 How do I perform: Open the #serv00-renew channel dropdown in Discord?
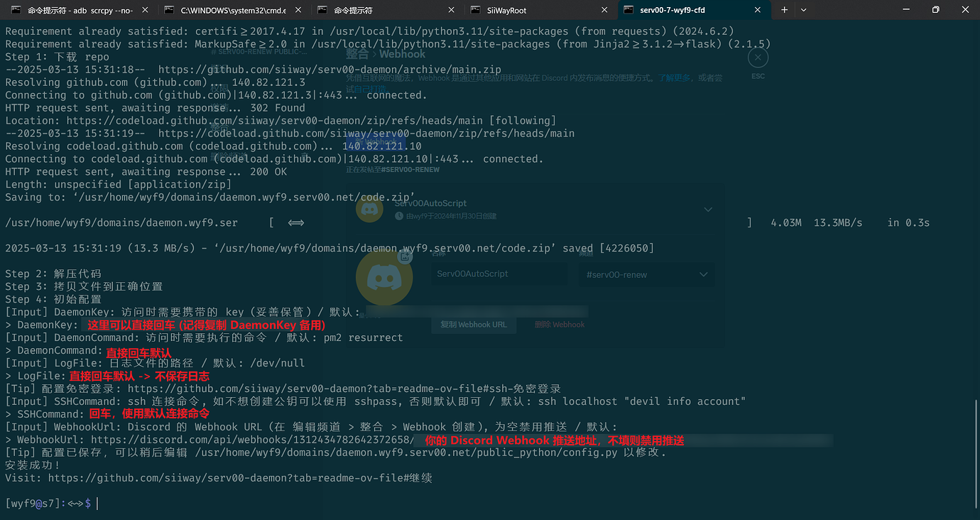646,274
